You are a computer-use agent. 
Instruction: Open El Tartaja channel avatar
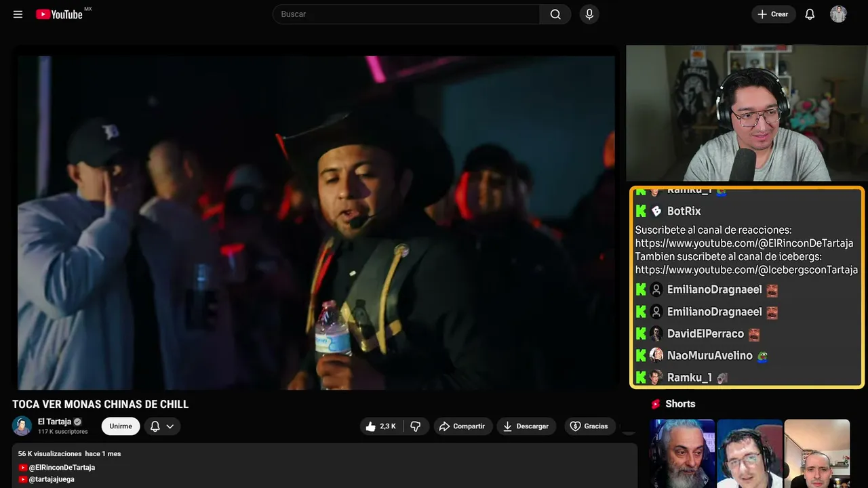click(x=22, y=426)
